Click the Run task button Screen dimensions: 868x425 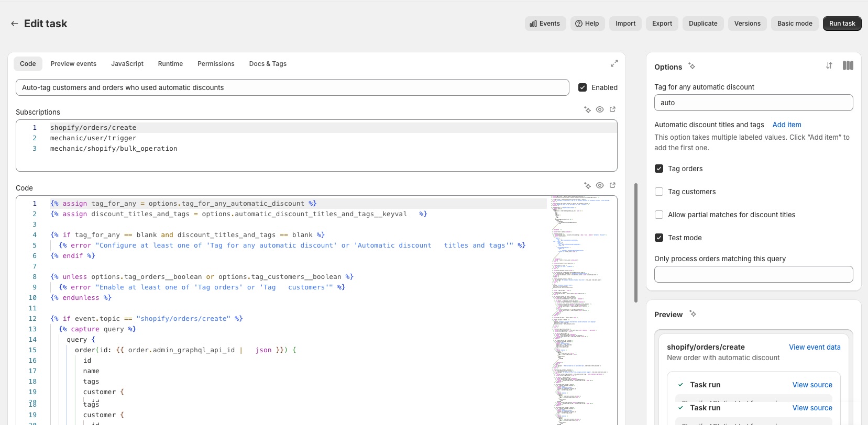pos(842,24)
